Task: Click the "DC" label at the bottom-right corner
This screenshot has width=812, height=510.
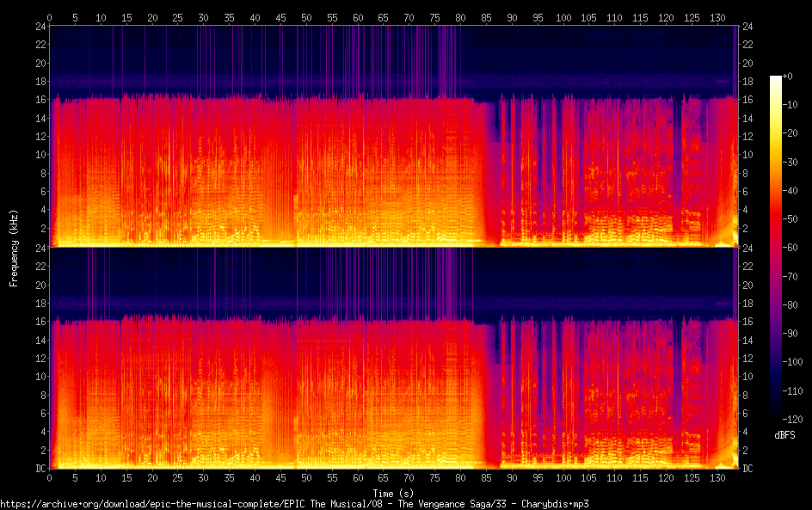Action: [x=747, y=469]
